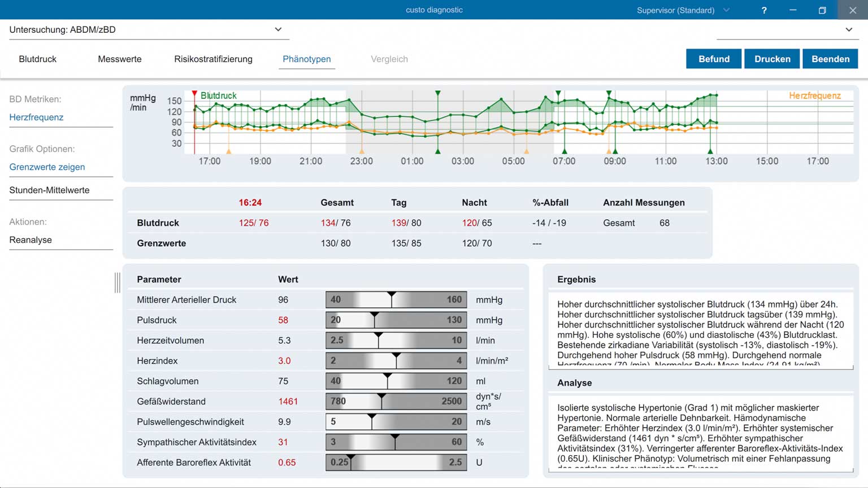Open the Risikostratifizierung tab
Image resolution: width=868 pixels, height=488 pixels.
point(213,59)
